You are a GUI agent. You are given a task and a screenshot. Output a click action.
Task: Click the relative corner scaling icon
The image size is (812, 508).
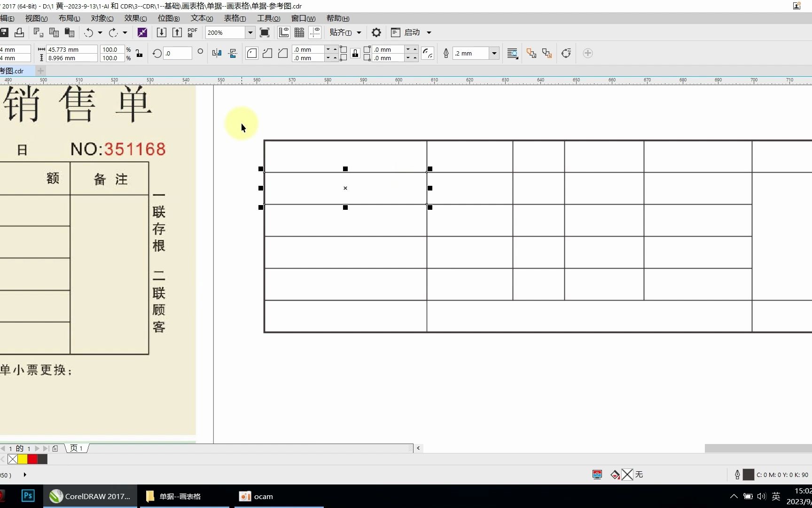tap(428, 53)
